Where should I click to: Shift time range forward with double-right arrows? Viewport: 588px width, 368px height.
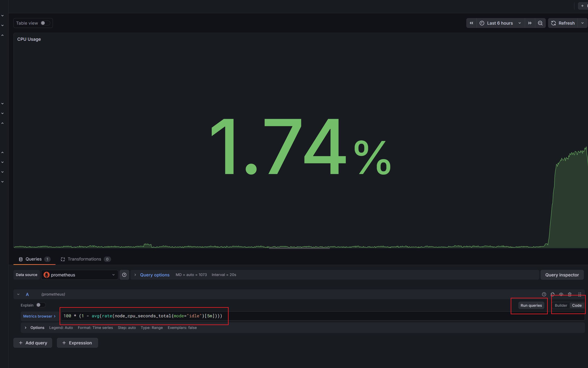tap(530, 23)
